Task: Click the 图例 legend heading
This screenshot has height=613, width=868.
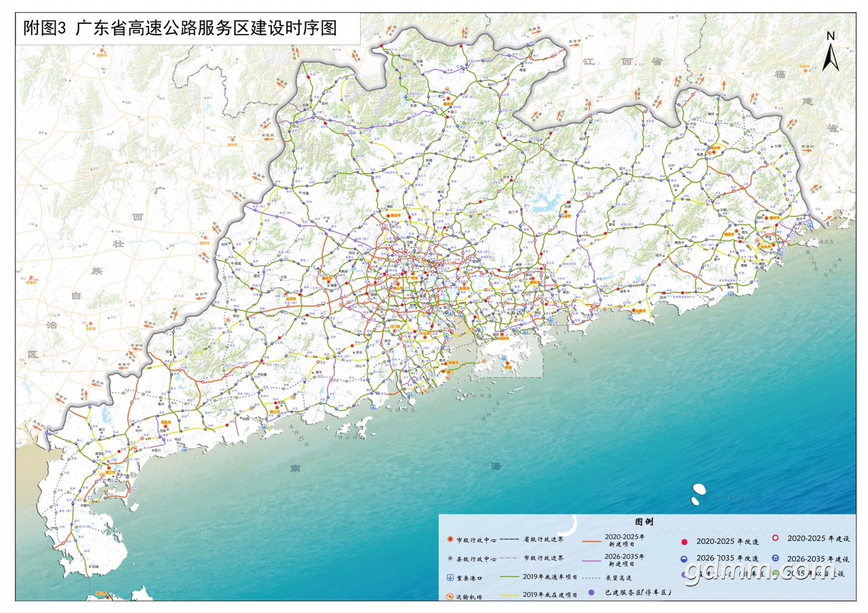Action: tap(644, 521)
